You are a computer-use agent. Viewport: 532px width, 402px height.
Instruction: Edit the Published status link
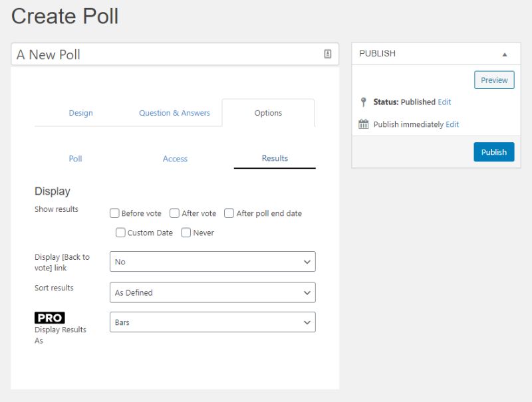pos(444,102)
